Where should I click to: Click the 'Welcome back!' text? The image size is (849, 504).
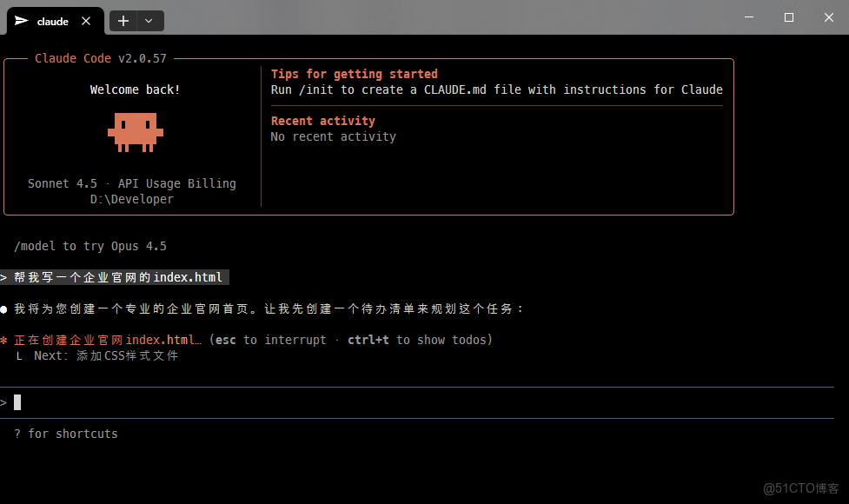click(x=135, y=90)
